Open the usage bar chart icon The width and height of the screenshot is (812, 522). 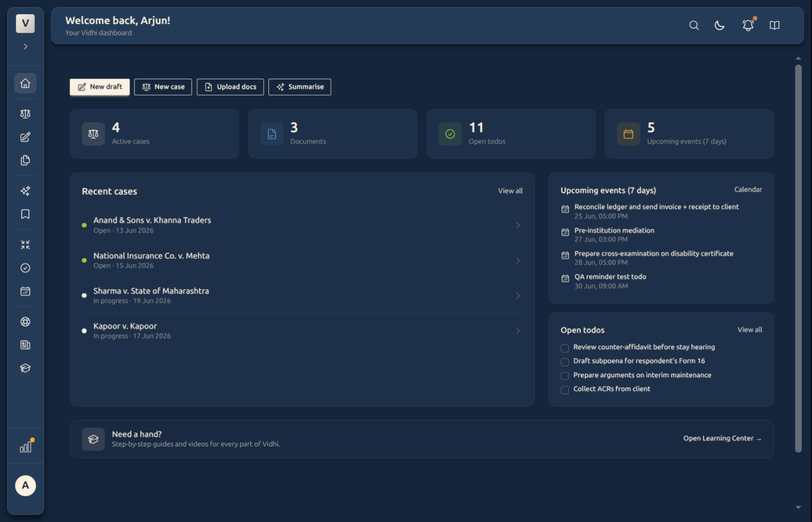pyautogui.click(x=26, y=446)
